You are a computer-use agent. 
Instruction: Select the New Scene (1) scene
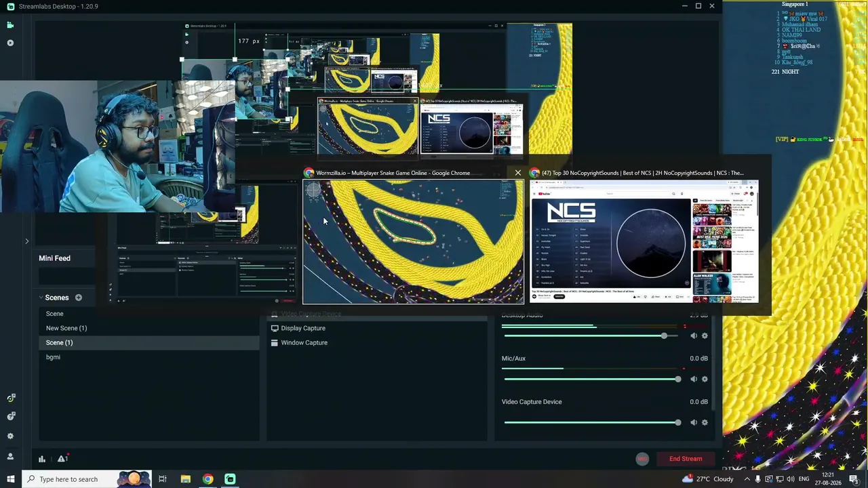[149, 328]
